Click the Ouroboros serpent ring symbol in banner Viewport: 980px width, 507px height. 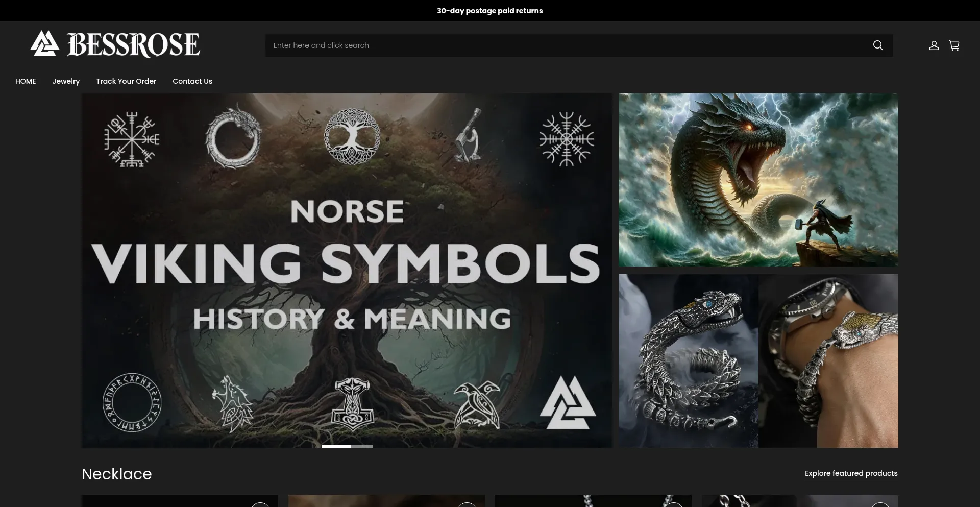click(x=233, y=137)
